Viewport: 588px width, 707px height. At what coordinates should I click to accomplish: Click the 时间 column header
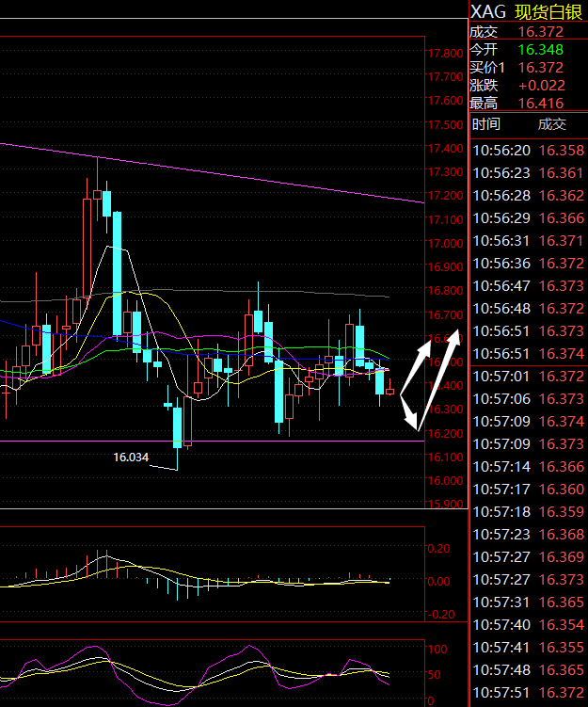pyautogui.click(x=486, y=124)
